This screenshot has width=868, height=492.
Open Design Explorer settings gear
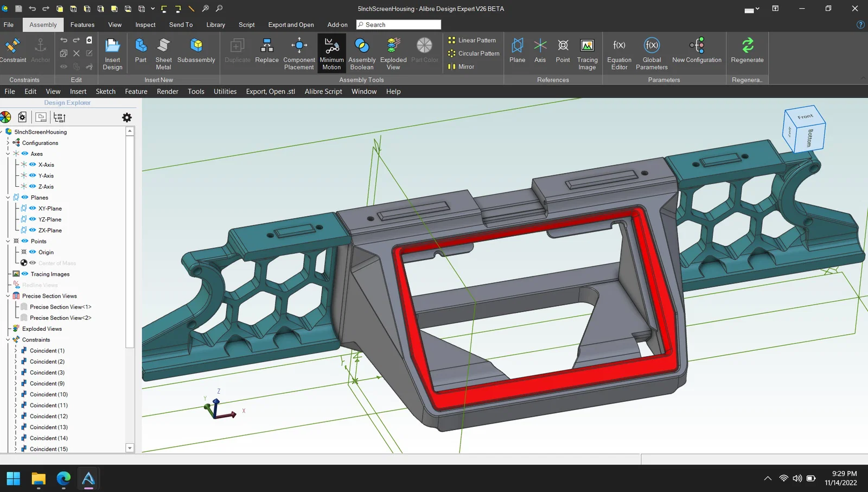(127, 117)
